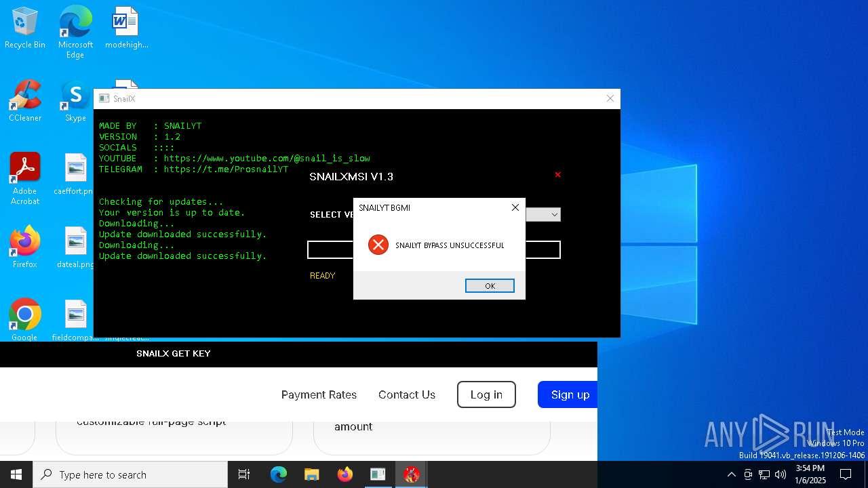Click the Log in button
Image resolution: width=868 pixels, height=488 pixels.
[486, 394]
